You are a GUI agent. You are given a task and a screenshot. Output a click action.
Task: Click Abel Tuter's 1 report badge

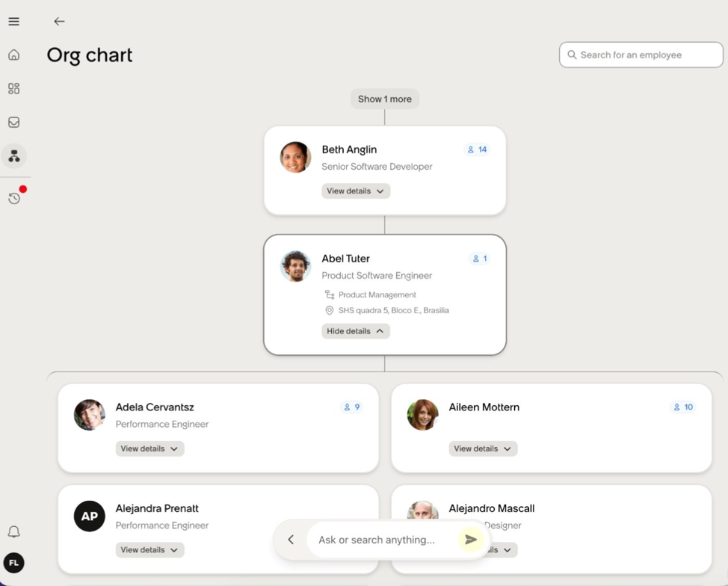[480, 259]
